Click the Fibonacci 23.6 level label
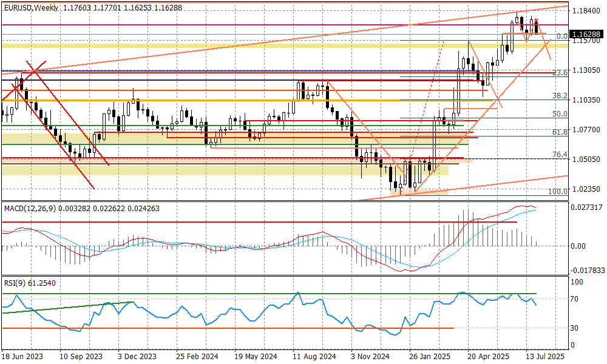Screen dimensions: 607x364 [560, 73]
